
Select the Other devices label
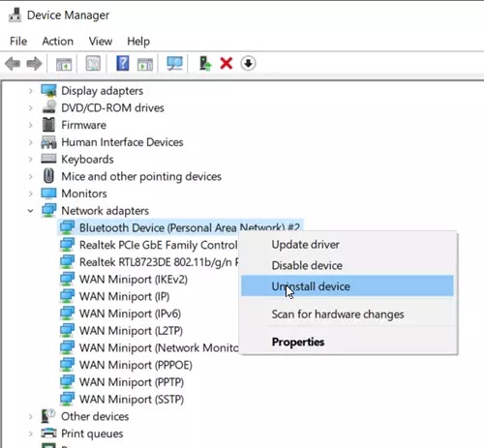pos(95,416)
